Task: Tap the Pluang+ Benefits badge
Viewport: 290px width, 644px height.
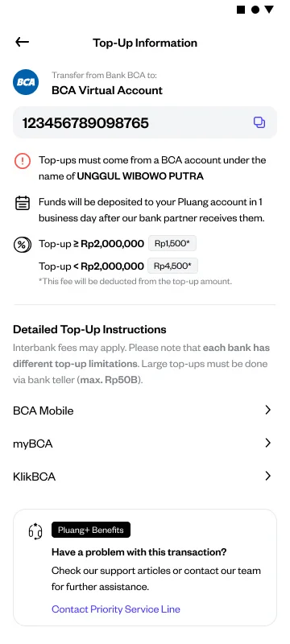Action: point(91,530)
